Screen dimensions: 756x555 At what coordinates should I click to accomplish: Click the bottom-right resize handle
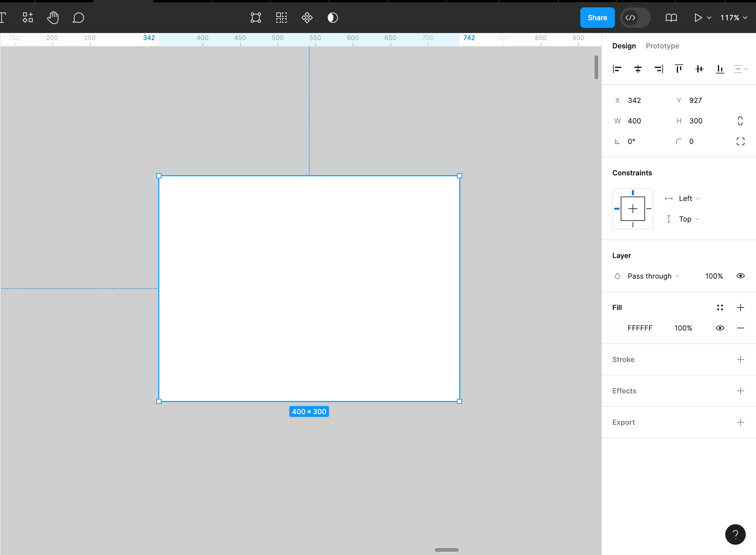[459, 401]
